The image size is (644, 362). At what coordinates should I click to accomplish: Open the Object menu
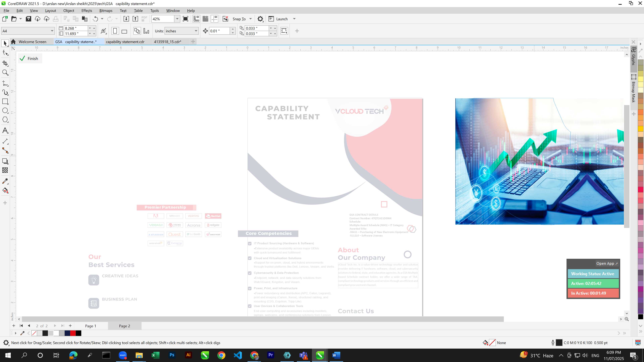68,11
